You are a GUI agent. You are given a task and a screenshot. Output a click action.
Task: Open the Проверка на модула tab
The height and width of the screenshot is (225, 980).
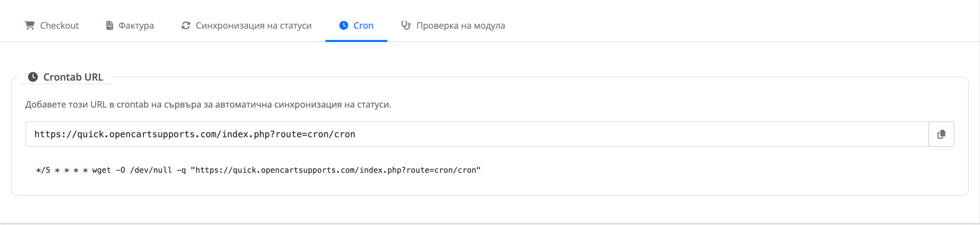(x=461, y=26)
